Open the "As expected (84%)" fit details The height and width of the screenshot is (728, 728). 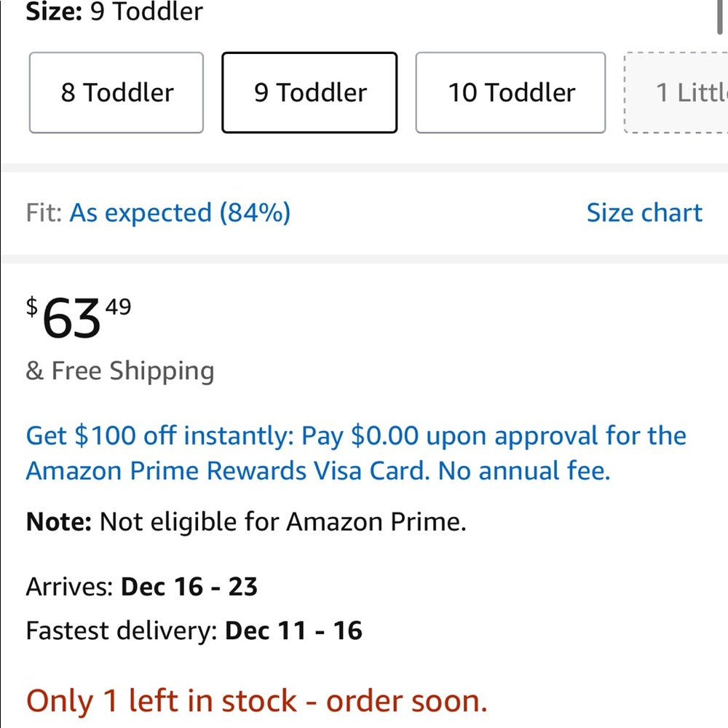[x=179, y=212]
